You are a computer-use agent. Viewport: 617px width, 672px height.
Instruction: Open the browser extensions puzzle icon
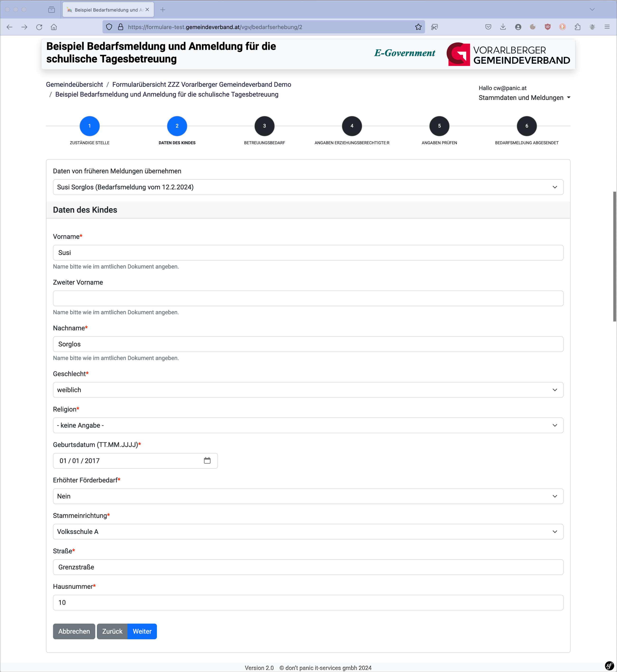(577, 27)
